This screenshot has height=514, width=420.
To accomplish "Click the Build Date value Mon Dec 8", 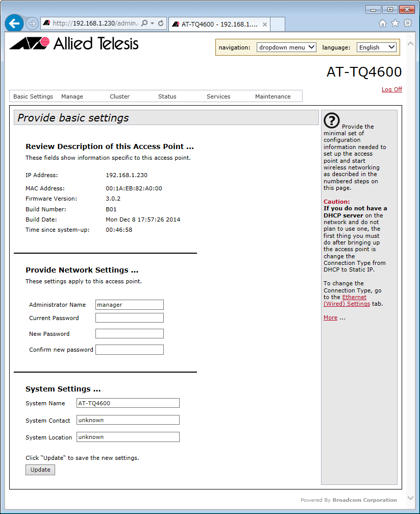I will [x=143, y=219].
